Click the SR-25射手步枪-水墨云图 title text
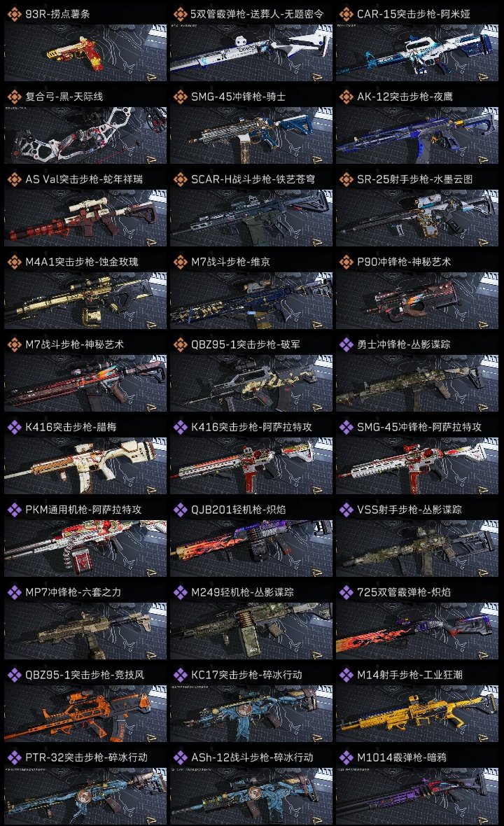The height and width of the screenshot is (826, 504). [414, 179]
